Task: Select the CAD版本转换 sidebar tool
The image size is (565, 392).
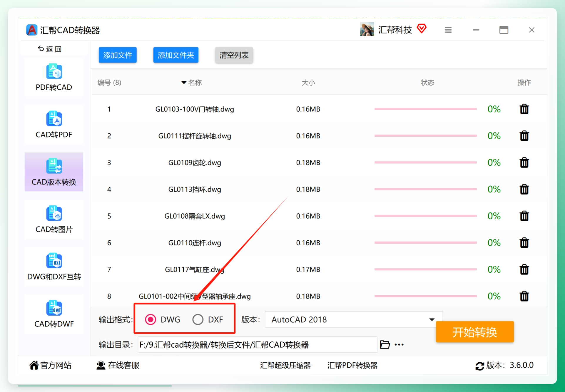Action: point(54,172)
